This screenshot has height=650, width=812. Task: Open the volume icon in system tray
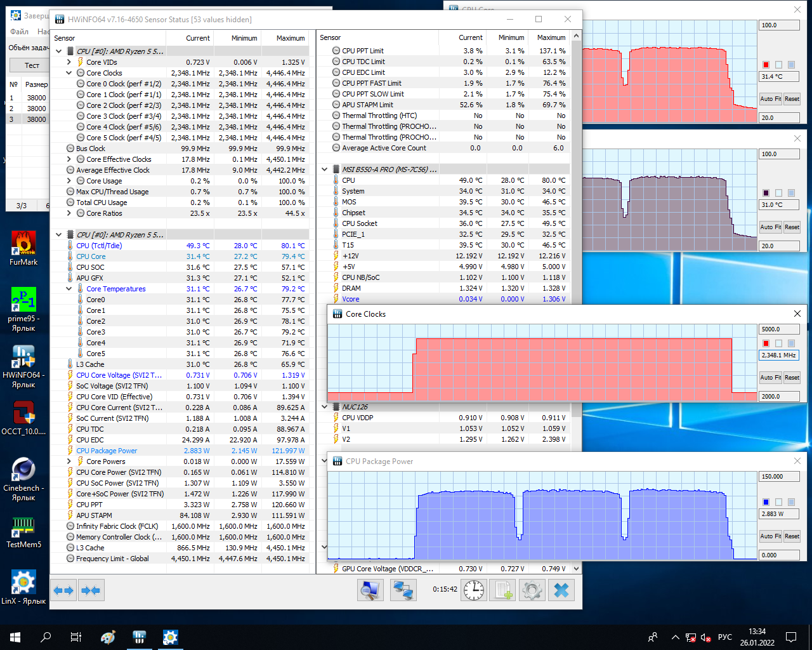[x=705, y=637]
